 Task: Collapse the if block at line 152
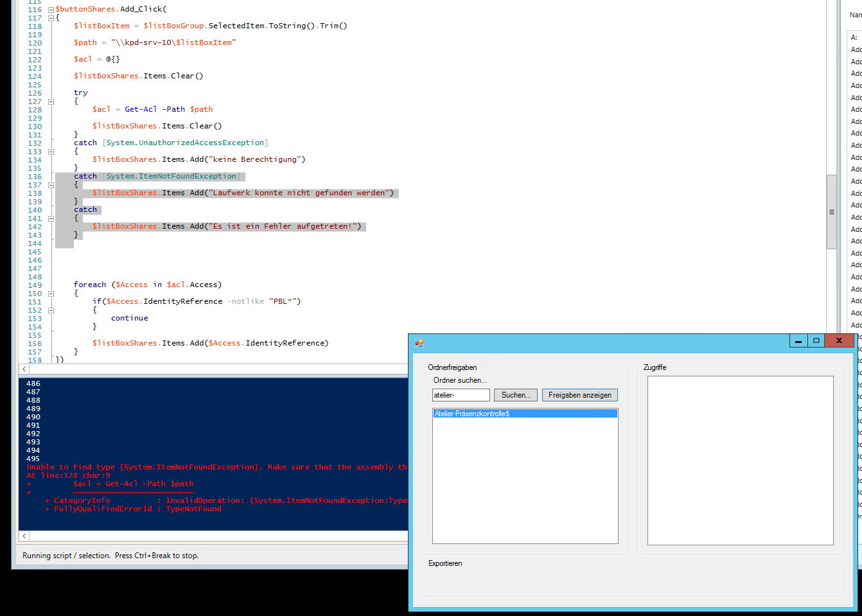tap(51, 310)
